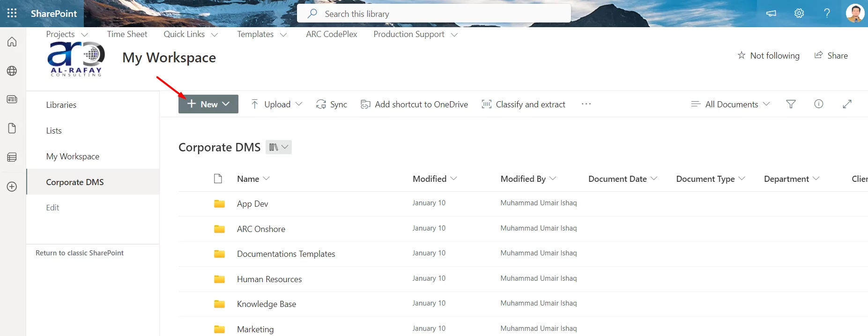Click the Human Resources folder icon
The height and width of the screenshot is (336, 868).
[x=219, y=279]
